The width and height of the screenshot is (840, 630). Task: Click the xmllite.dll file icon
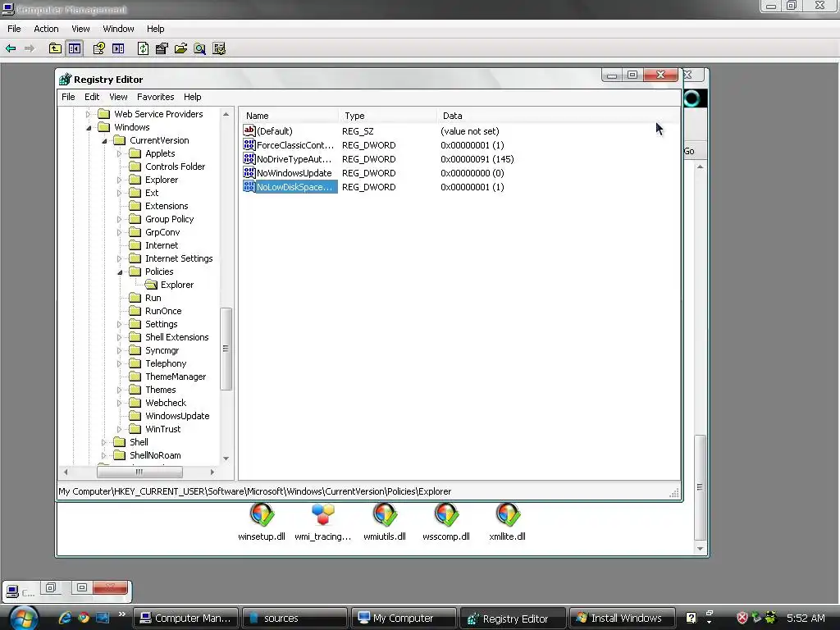coord(507,515)
